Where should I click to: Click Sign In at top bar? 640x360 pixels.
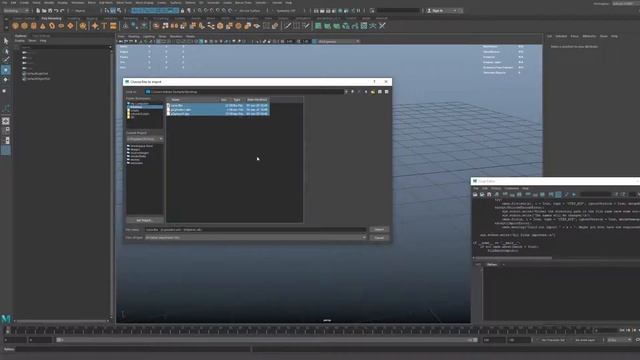(x=438, y=11)
